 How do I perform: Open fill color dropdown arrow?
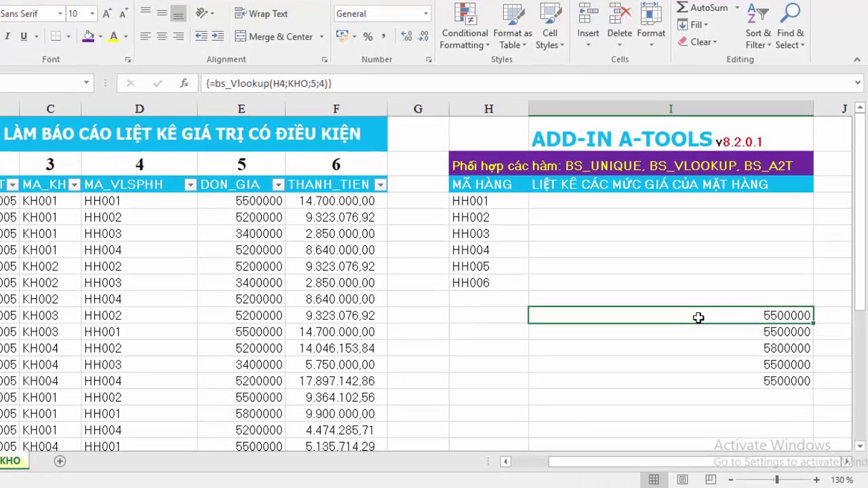(100, 37)
